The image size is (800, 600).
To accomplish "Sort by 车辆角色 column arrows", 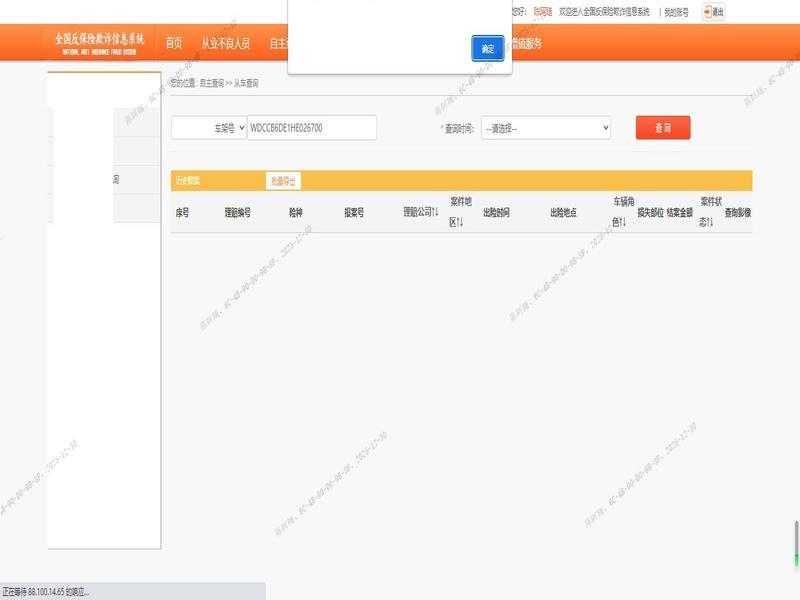I will (622, 221).
